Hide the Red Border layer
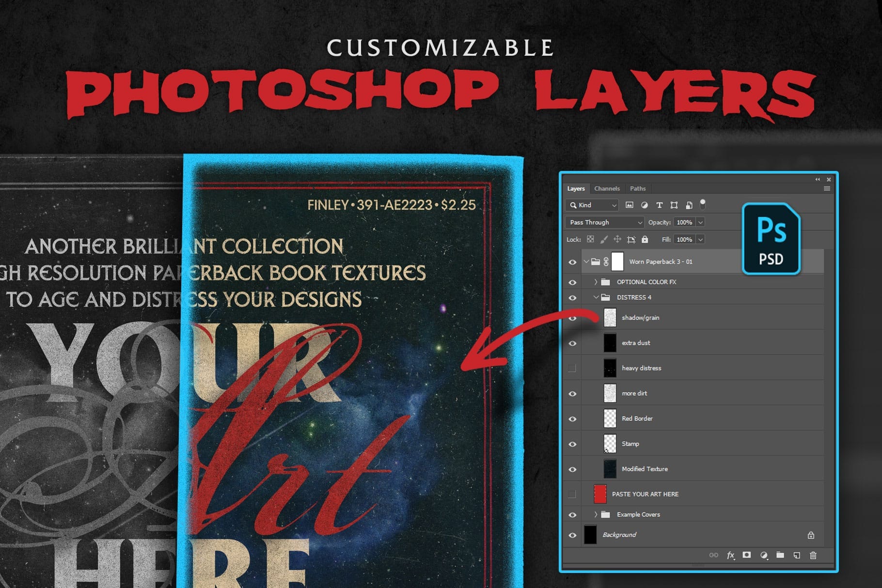Viewport: 882px width, 588px height. click(x=572, y=419)
